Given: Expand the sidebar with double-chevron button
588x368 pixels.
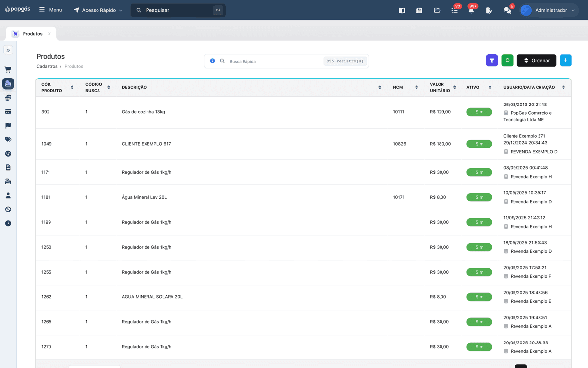Looking at the screenshot, I should point(8,50).
